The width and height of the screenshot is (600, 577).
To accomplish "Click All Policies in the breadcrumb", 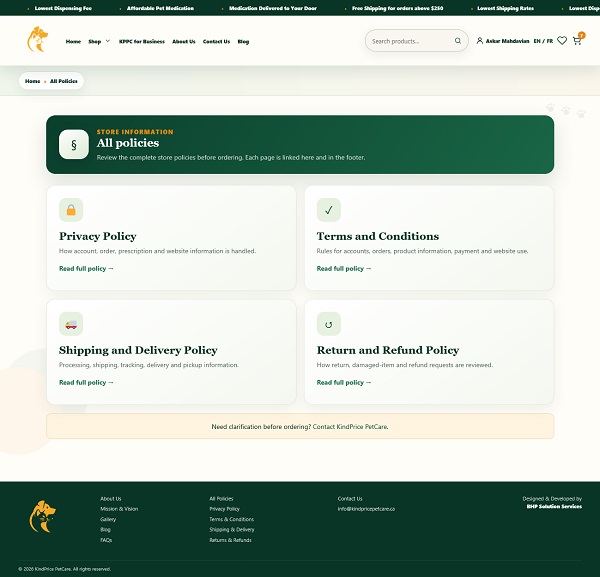I will click(64, 81).
